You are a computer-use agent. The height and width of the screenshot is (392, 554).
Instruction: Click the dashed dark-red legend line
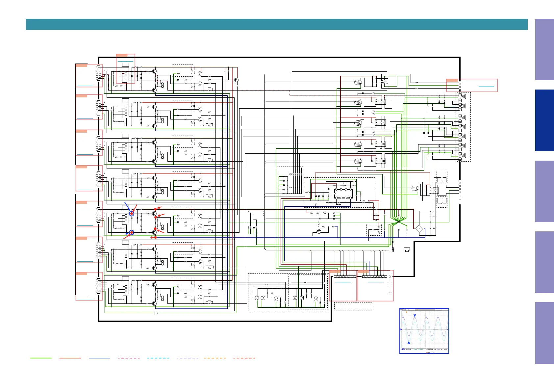[129, 358]
